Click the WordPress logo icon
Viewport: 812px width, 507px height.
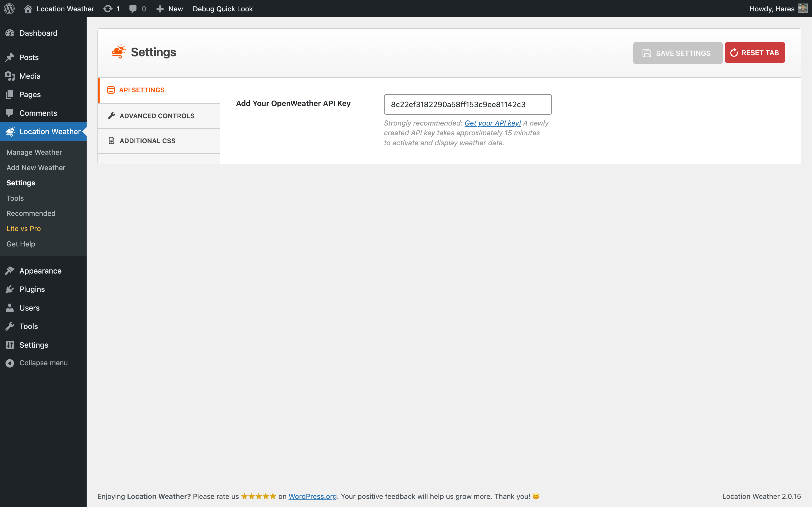pyautogui.click(x=9, y=9)
